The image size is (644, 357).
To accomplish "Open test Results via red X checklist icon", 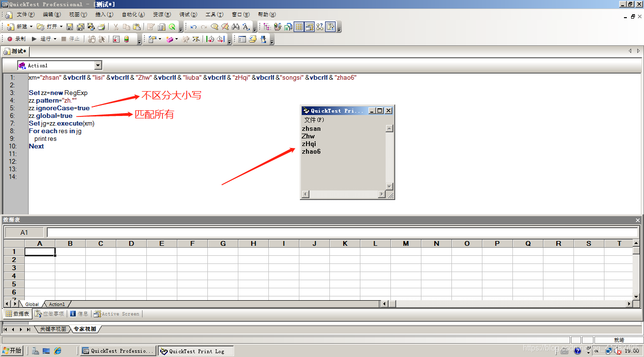I will (116, 39).
